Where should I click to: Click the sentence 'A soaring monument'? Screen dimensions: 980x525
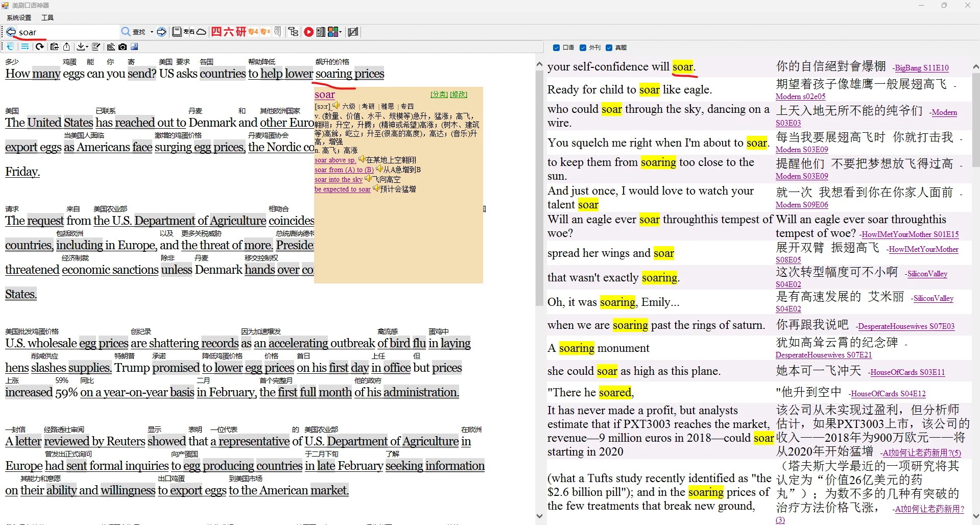tap(598, 348)
